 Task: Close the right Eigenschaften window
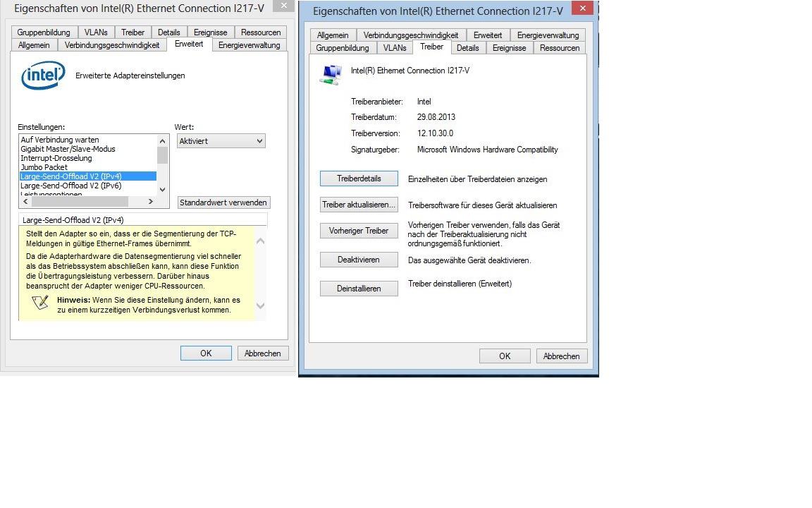click(583, 8)
